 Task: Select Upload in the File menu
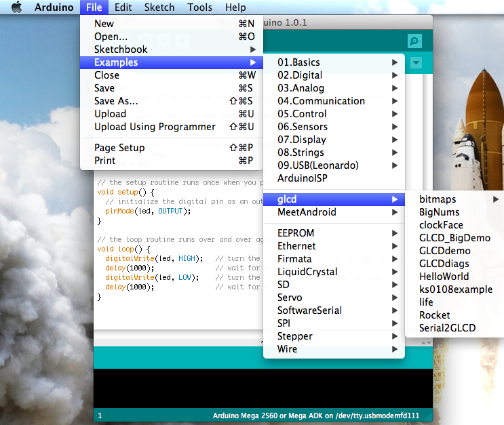click(172, 114)
